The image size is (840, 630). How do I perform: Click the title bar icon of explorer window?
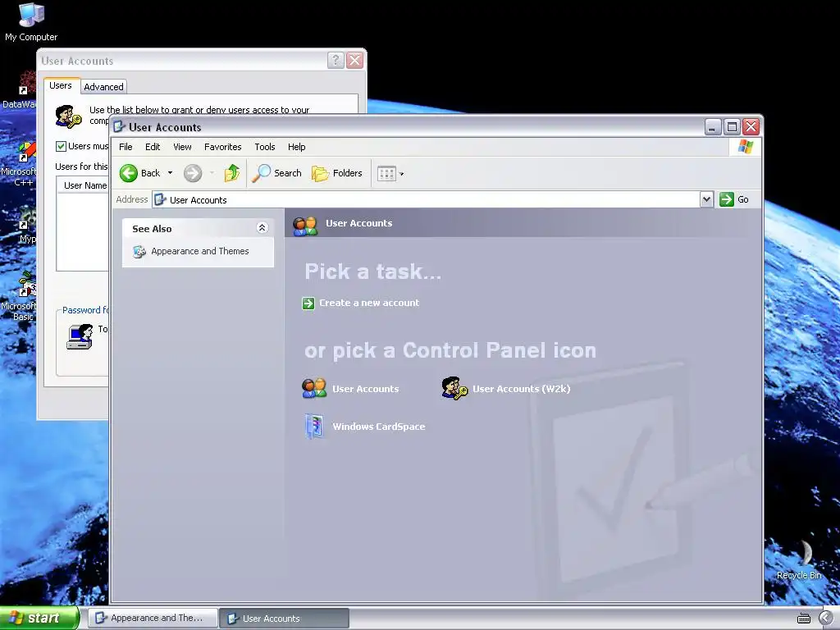click(x=120, y=127)
